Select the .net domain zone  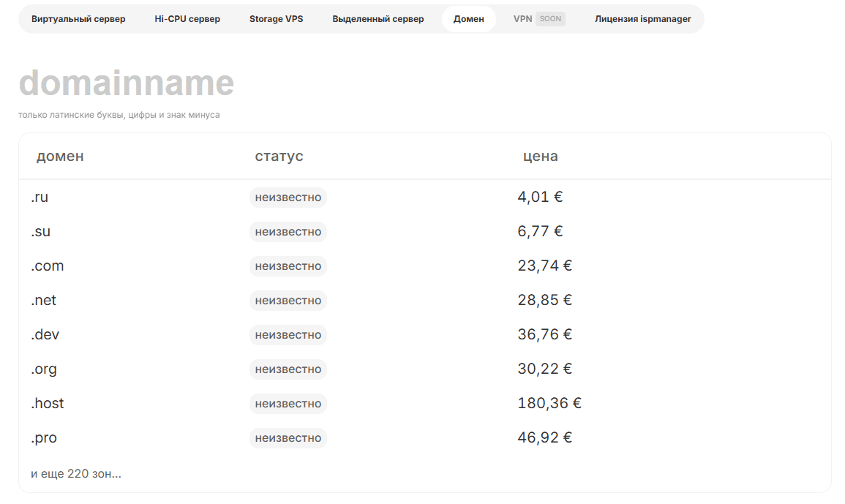pyautogui.click(x=43, y=301)
